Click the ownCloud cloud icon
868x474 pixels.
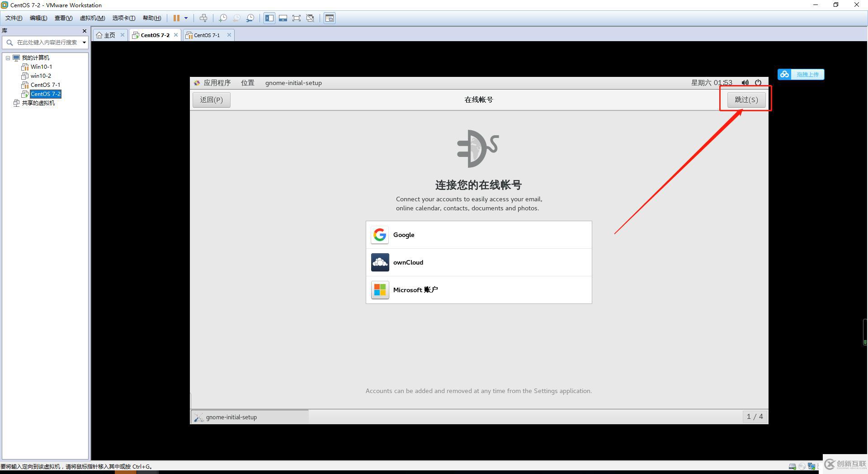(380, 262)
